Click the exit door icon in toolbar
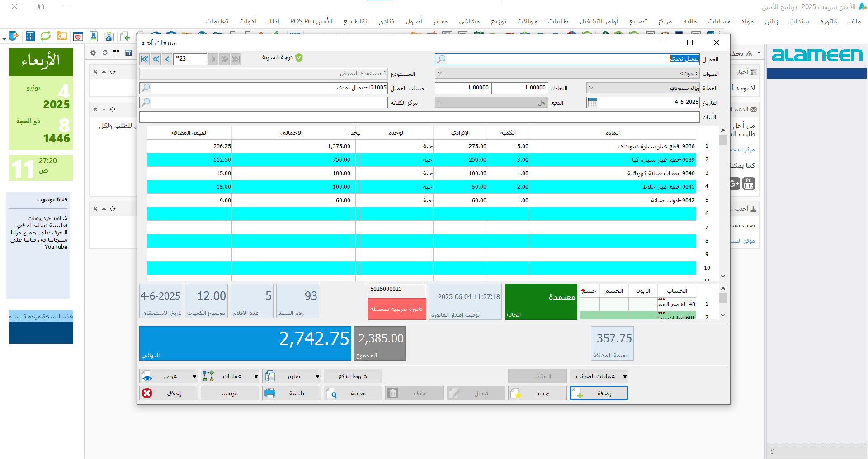 [14, 36]
